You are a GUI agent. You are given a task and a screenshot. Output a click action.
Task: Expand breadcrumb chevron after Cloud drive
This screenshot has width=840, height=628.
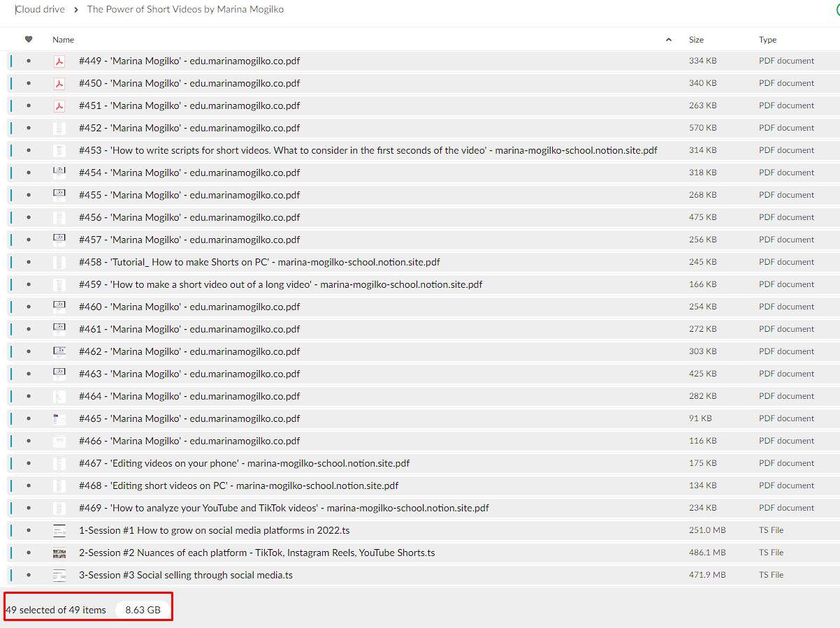click(x=75, y=10)
